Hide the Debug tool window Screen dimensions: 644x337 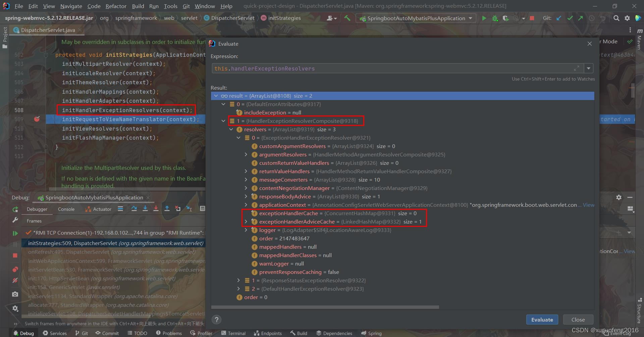pos(630,197)
